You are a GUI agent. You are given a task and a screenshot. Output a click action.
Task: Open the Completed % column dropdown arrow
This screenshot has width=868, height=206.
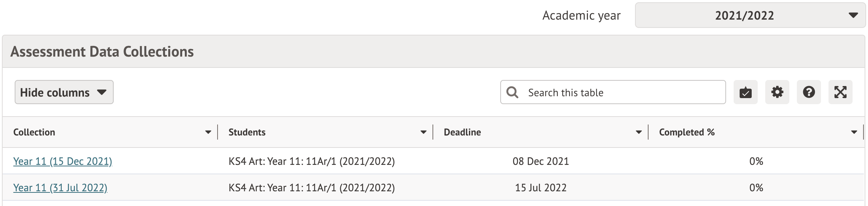pos(854,132)
